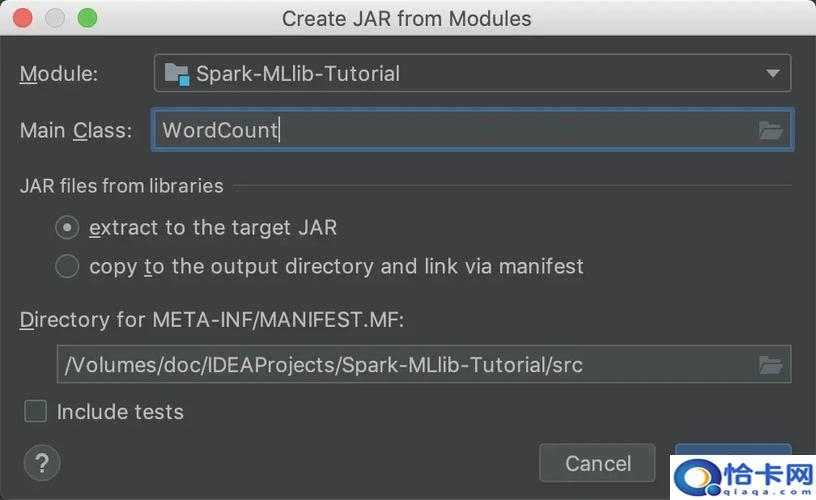Open folder browser for MANIFEST.MF directory

click(770, 365)
